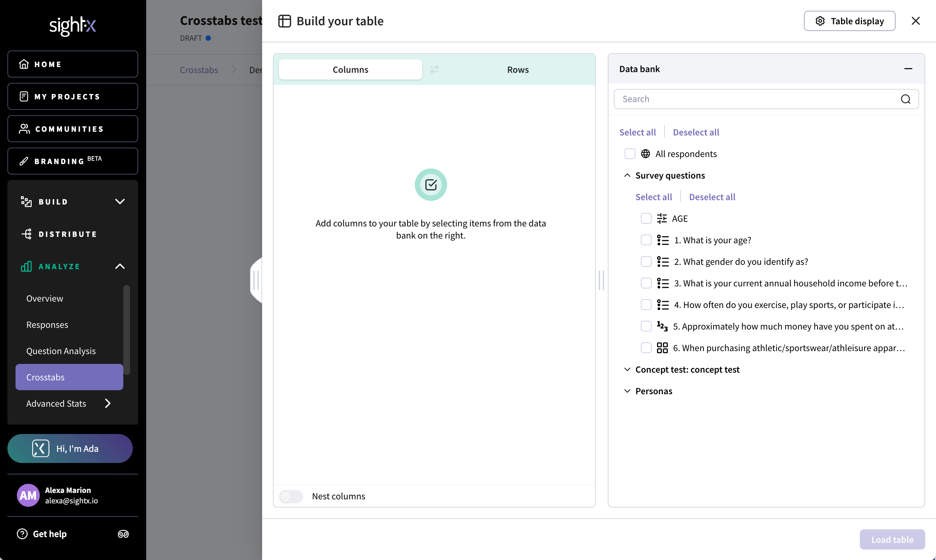Click the Build your table grid icon
The width and height of the screenshot is (936, 560).
(284, 21)
